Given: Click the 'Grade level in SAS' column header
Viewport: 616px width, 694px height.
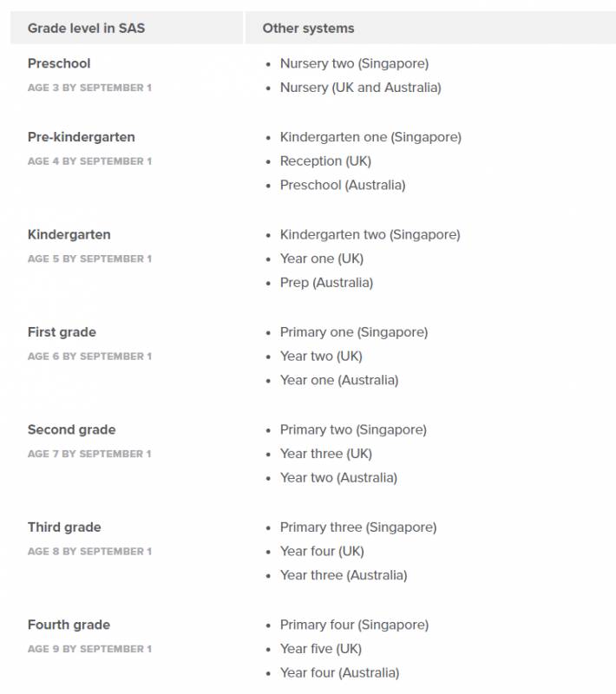Looking at the screenshot, I should pos(86,29).
